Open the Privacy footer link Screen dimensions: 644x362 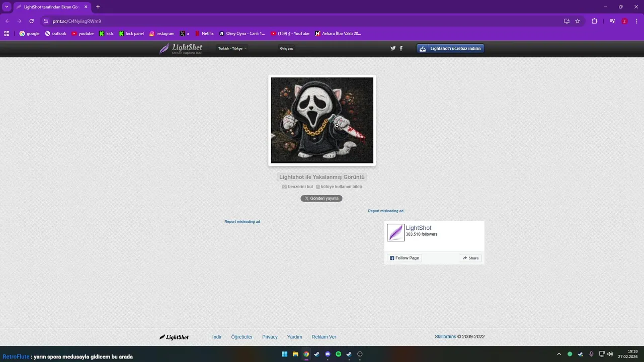[270, 337]
